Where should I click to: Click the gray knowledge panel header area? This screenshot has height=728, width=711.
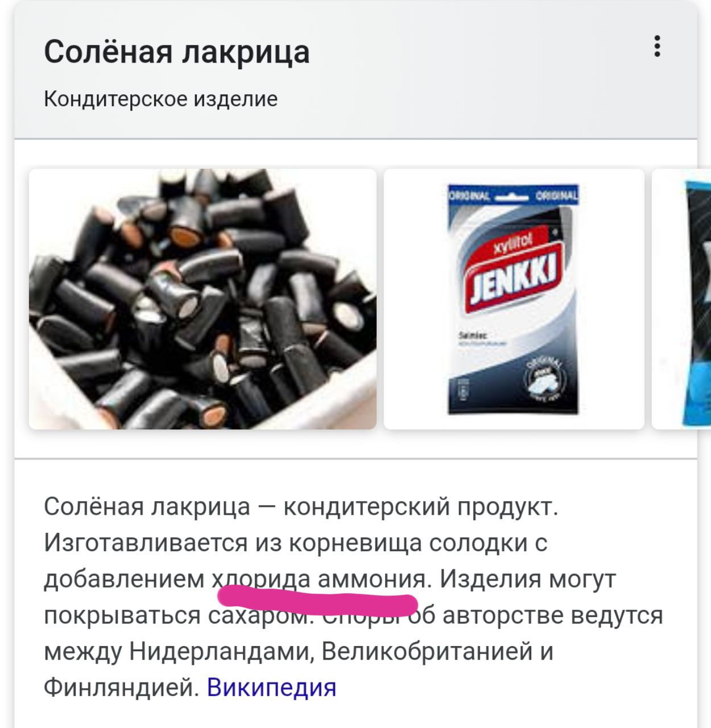tap(355, 69)
